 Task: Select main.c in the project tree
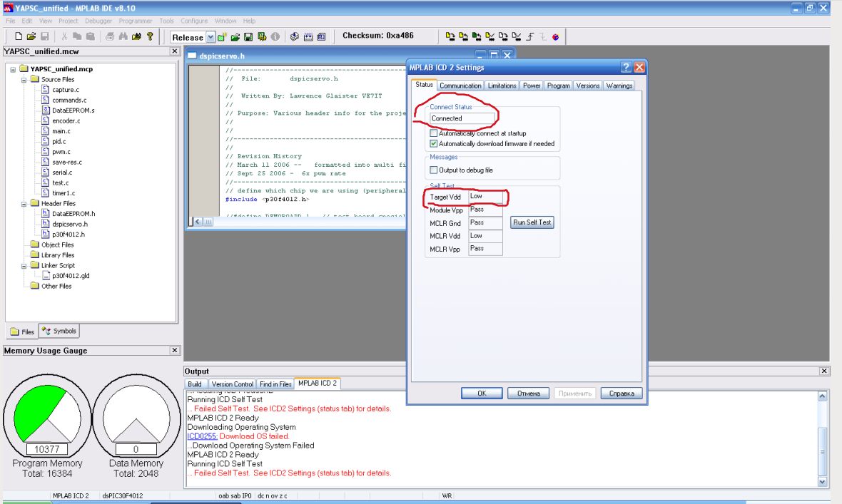(61, 131)
